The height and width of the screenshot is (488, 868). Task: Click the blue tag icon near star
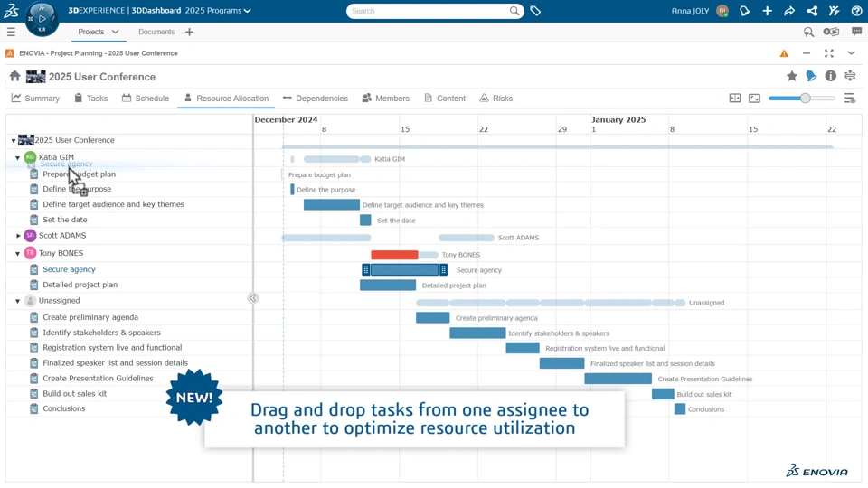click(x=811, y=76)
